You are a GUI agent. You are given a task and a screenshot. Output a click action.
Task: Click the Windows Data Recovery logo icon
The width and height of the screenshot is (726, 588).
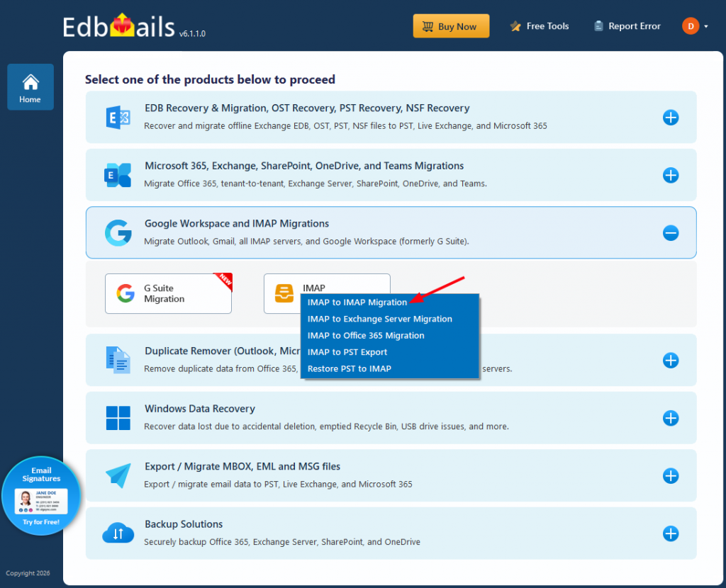coord(118,418)
